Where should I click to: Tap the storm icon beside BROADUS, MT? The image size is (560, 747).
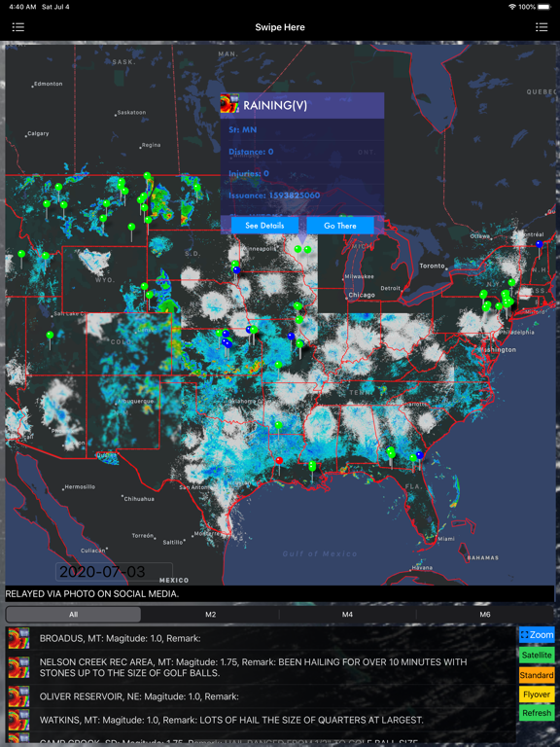coord(18,638)
